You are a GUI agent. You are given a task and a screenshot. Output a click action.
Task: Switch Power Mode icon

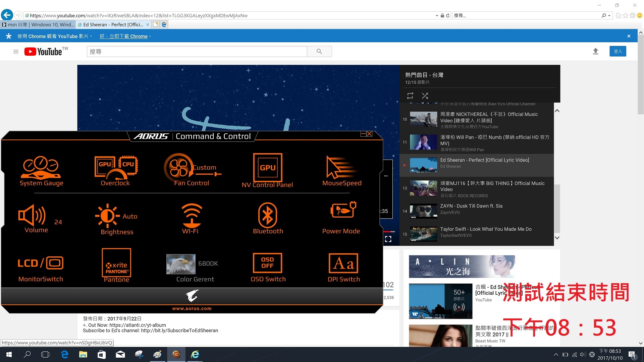click(x=343, y=210)
